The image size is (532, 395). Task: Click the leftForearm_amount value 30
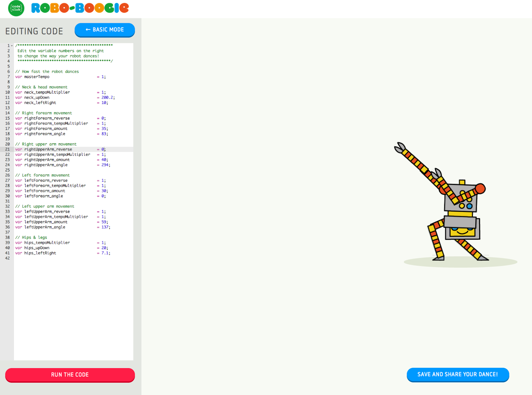(104, 191)
